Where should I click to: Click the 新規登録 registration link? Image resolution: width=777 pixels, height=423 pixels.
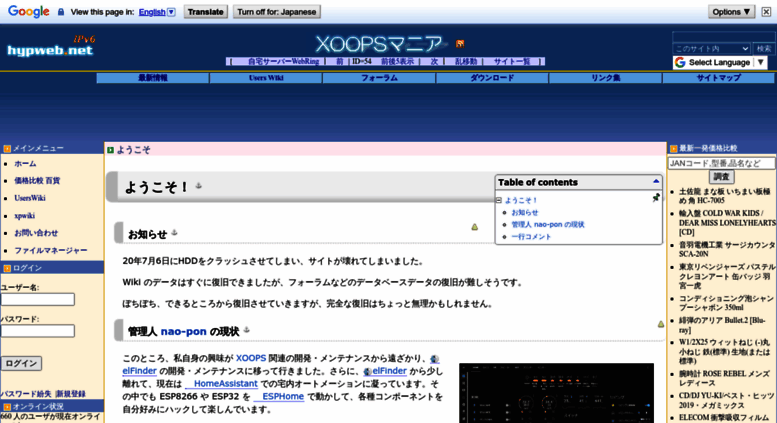tap(70, 394)
